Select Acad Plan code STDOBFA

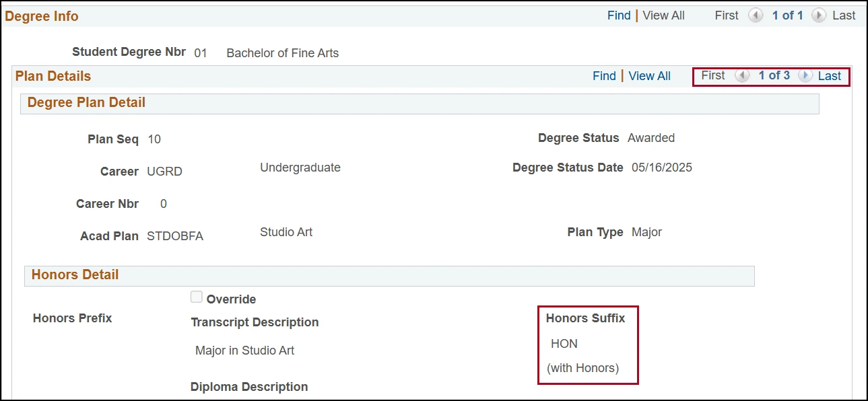pyautogui.click(x=175, y=236)
